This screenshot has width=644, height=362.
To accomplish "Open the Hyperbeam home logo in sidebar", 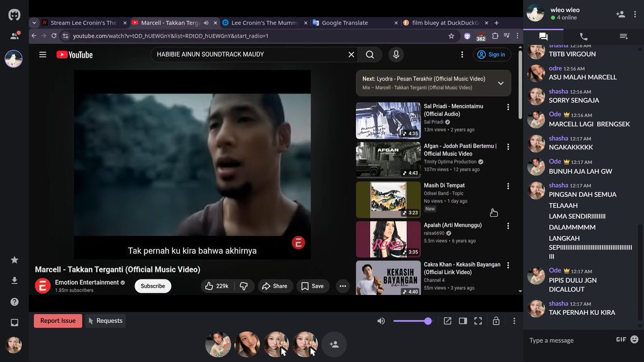I will coord(14,14).
